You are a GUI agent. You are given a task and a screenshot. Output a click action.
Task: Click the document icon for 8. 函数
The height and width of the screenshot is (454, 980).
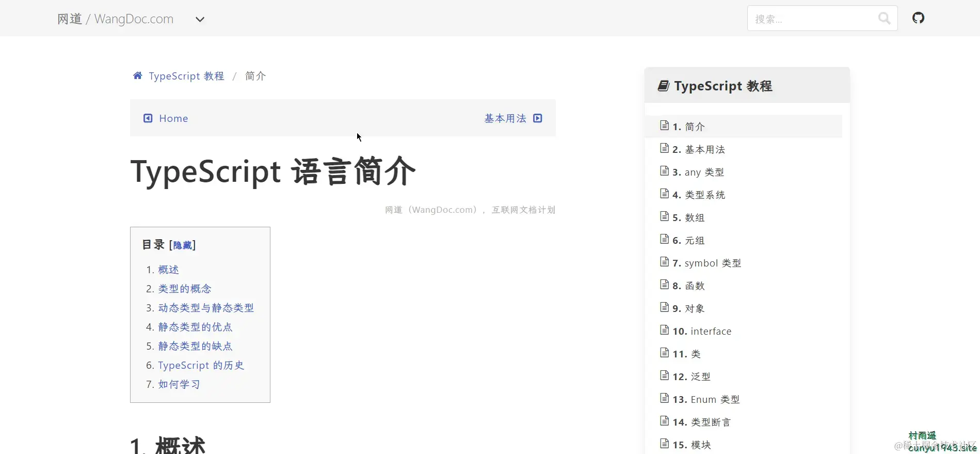[665, 285]
